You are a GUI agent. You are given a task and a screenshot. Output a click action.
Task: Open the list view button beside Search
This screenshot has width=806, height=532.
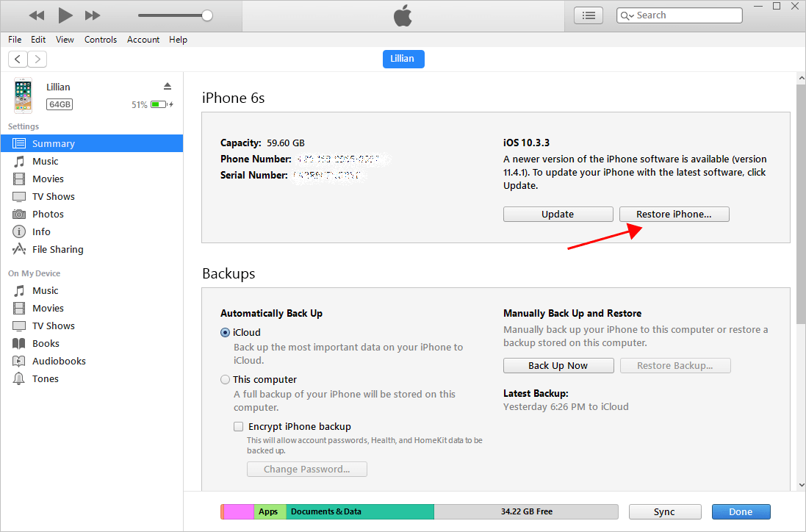[x=589, y=15]
